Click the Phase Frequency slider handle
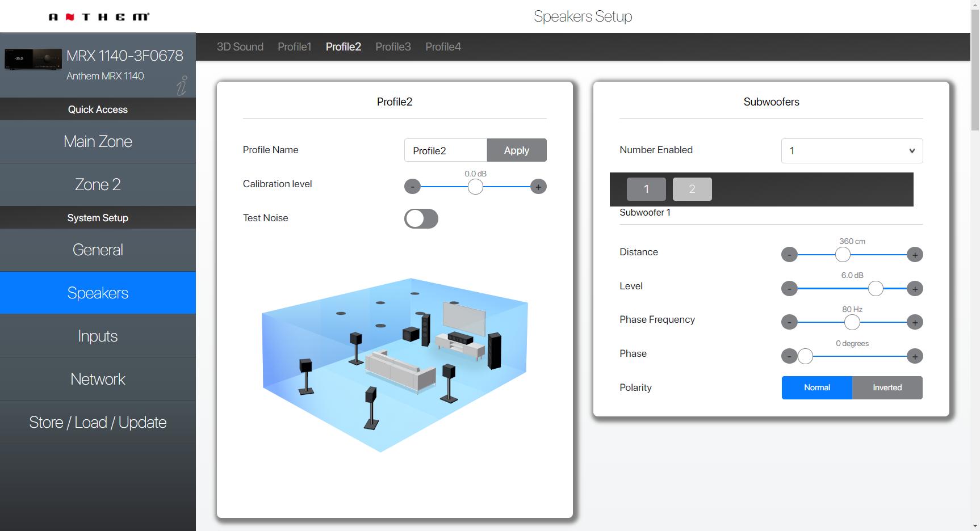Screen dimensions: 980x531 point(852,322)
